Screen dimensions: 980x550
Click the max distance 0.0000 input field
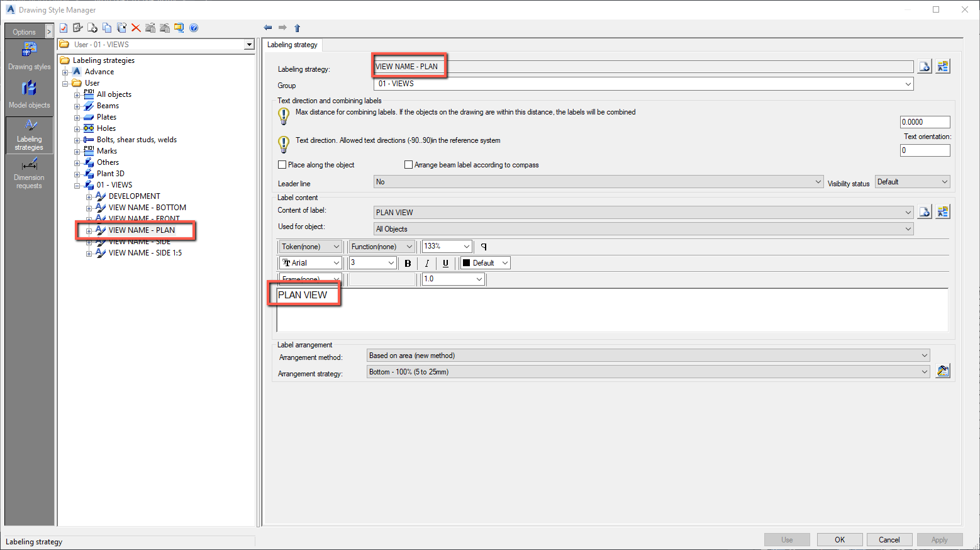[x=925, y=122]
